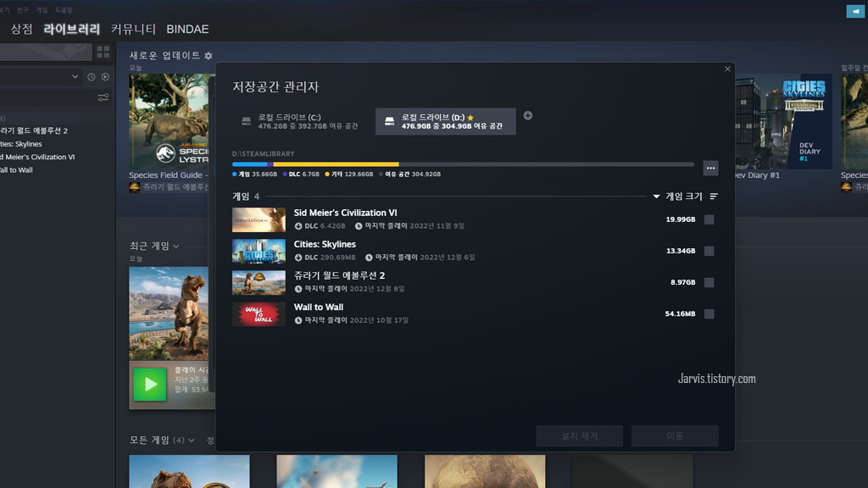This screenshot has height=488, width=868.
Task: Select Cities: Skylines in sidebar list
Action: (21, 144)
